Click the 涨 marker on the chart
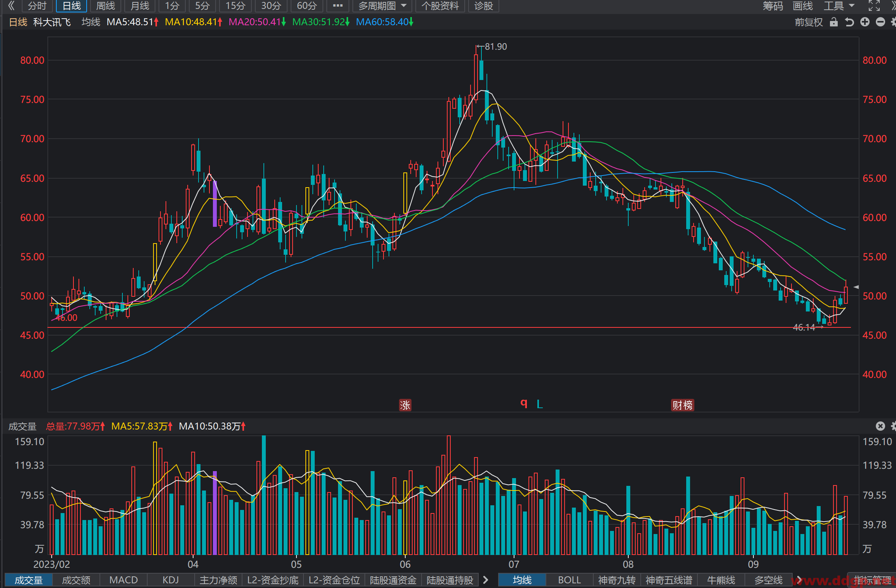The image size is (896, 588). (405, 405)
